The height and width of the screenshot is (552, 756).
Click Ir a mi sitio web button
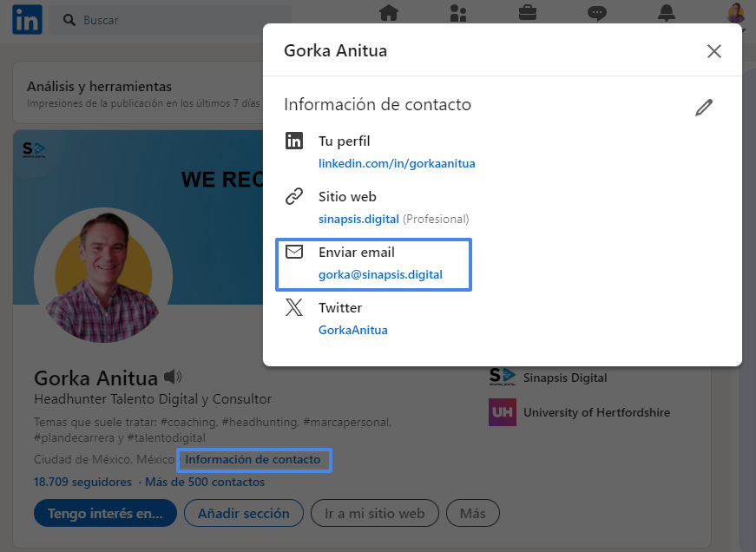click(375, 514)
